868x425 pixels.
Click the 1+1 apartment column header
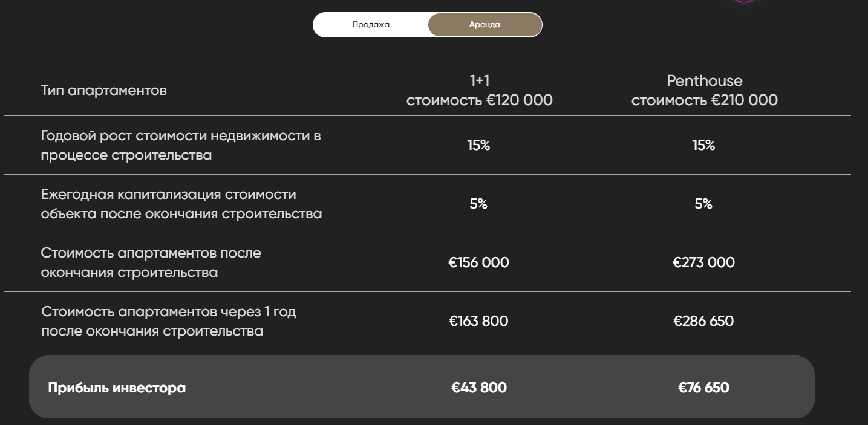[479, 90]
